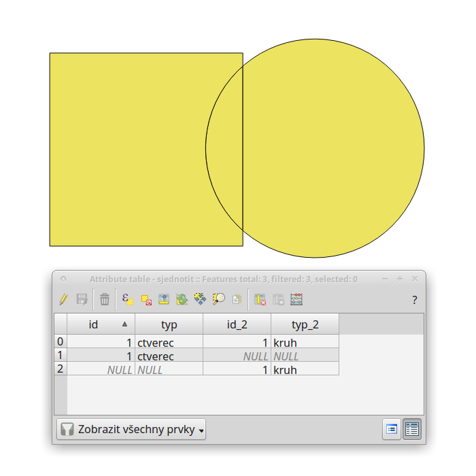The image size is (476, 476).
Task: Select row header number 2
Action: pyautogui.click(x=61, y=369)
